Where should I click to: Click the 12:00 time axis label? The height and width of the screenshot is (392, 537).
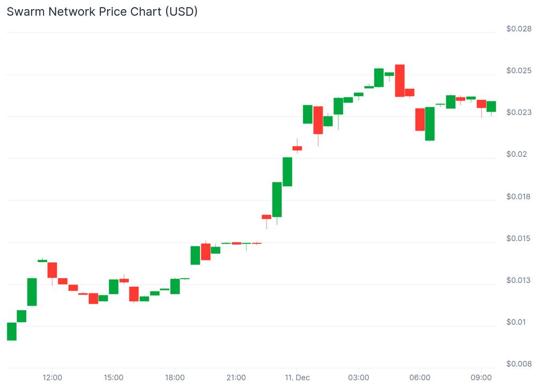(x=52, y=378)
